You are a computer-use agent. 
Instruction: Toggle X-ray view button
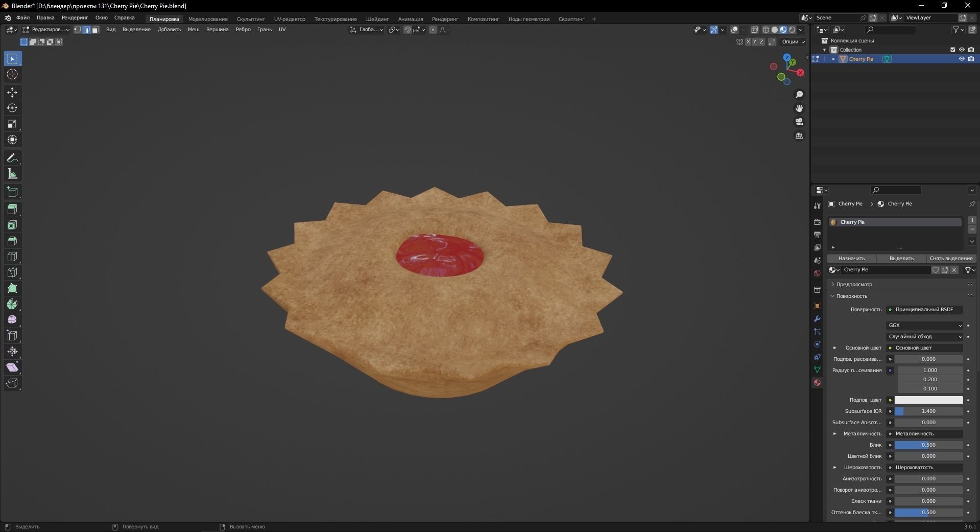click(x=754, y=30)
